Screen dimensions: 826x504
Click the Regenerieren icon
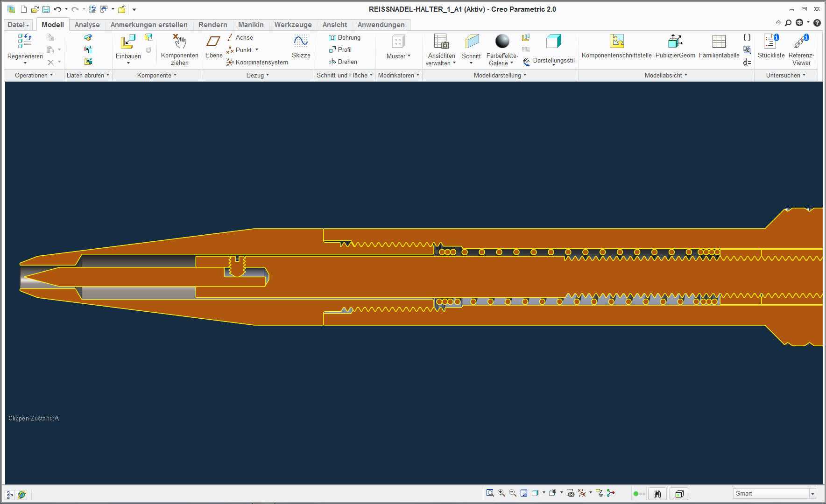click(25, 42)
